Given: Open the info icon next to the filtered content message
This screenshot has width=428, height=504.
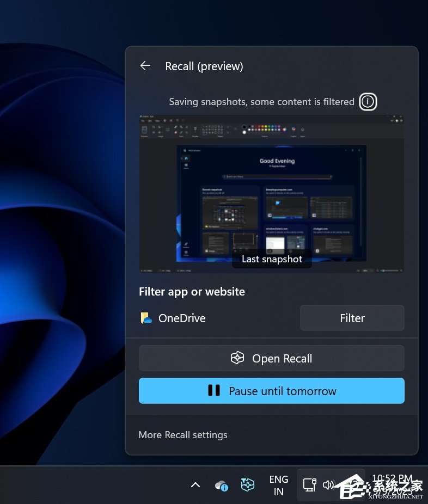Looking at the screenshot, I should pyautogui.click(x=368, y=102).
